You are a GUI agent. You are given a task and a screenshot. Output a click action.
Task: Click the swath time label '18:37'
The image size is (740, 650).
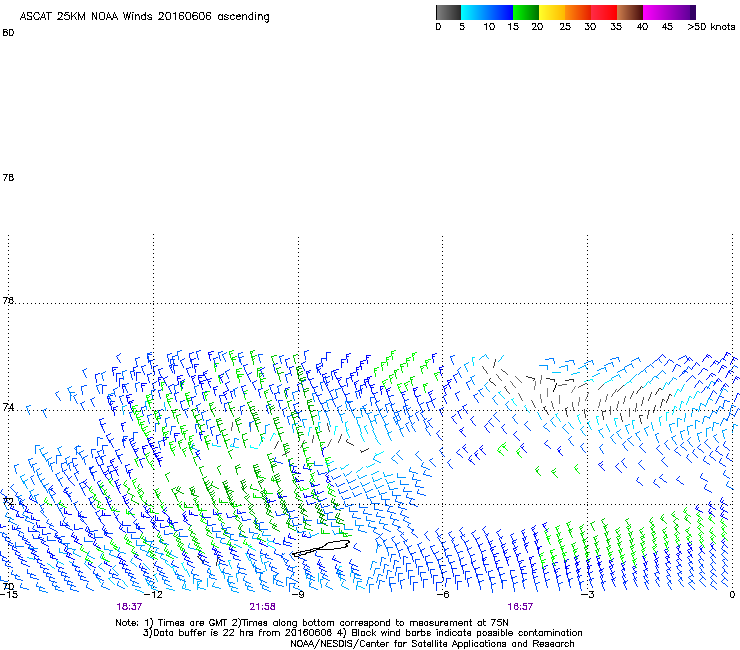click(129, 607)
